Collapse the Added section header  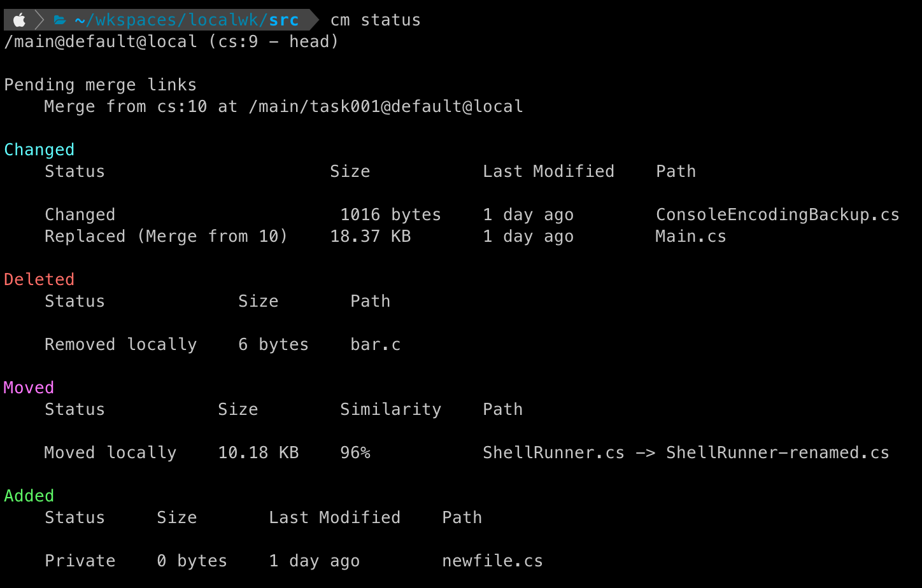click(x=29, y=495)
